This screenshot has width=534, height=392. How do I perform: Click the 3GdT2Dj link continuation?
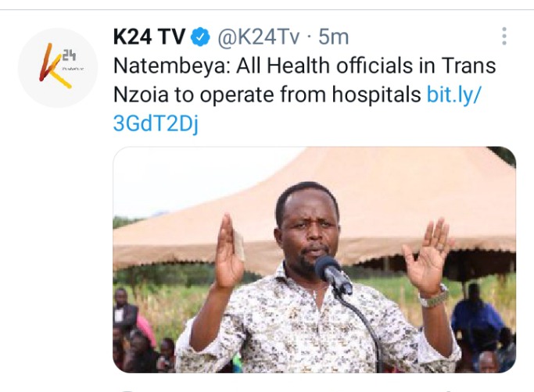click(x=156, y=123)
